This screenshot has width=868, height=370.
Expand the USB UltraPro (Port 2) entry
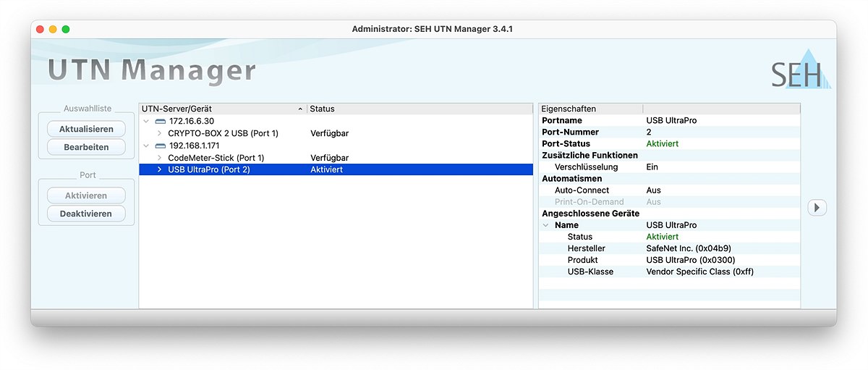159,169
